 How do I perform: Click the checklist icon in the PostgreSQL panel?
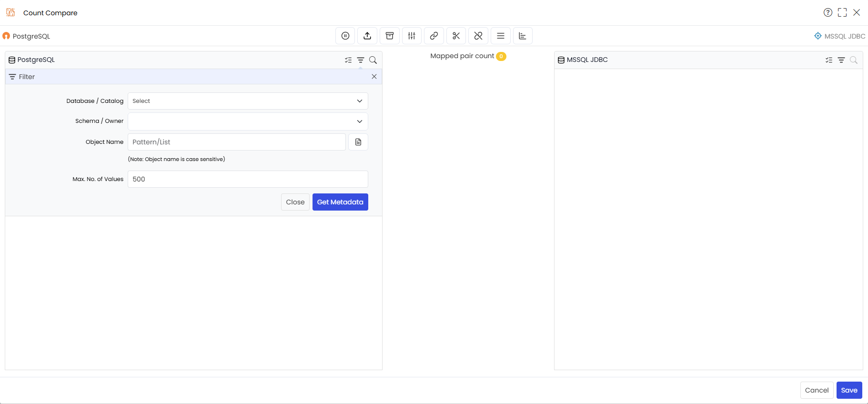pos(348,60)
